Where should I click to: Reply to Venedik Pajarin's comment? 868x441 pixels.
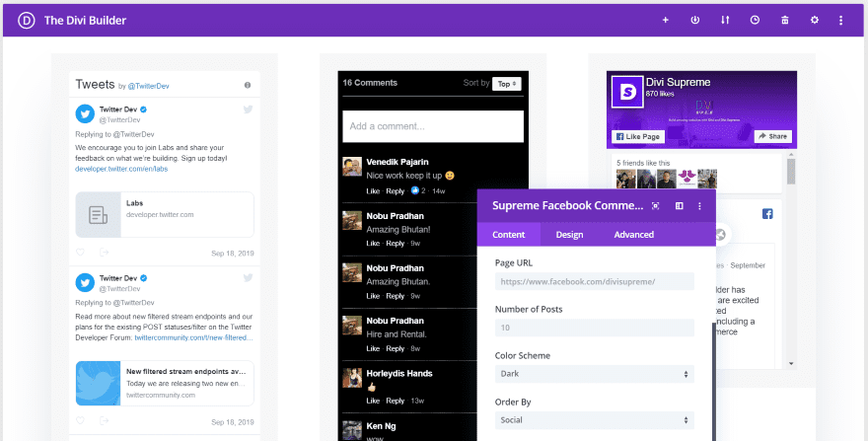(396, 191)
